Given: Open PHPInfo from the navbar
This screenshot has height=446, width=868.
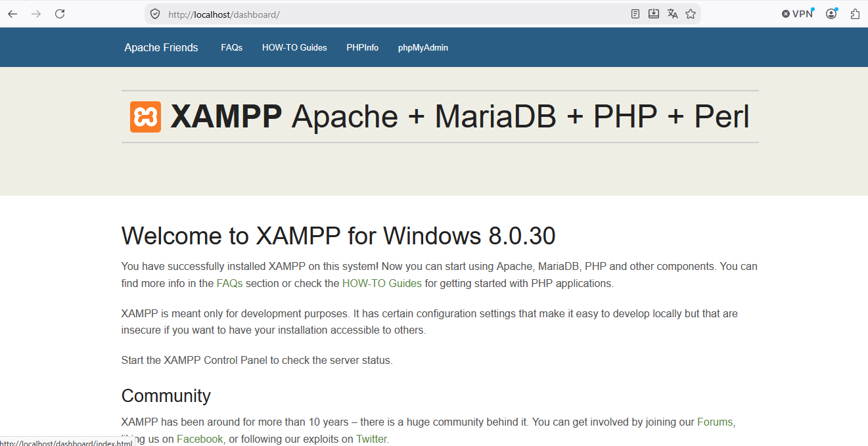Looking at the screenshot, I should 363,47.
